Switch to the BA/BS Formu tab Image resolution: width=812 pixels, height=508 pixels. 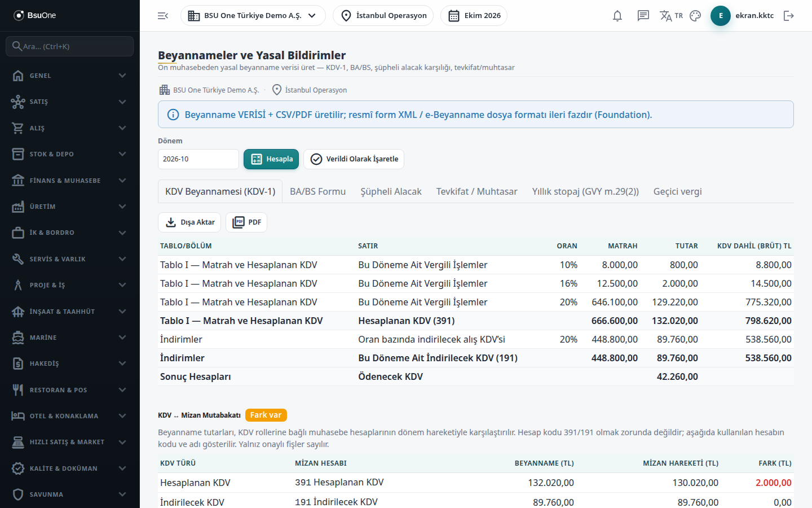(x=317, y=191)
